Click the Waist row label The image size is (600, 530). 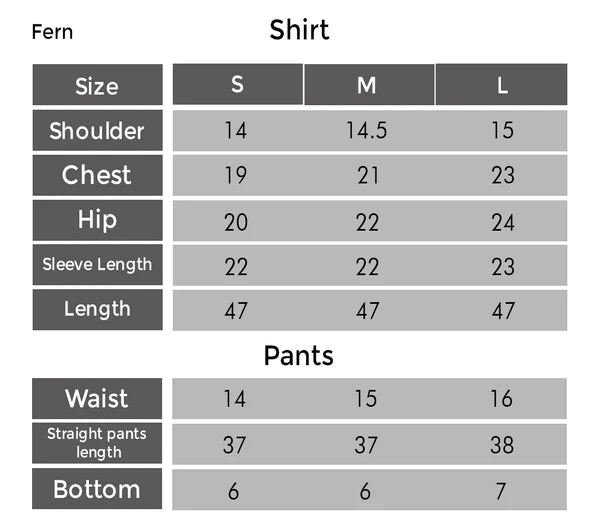(x=97, y=399)
